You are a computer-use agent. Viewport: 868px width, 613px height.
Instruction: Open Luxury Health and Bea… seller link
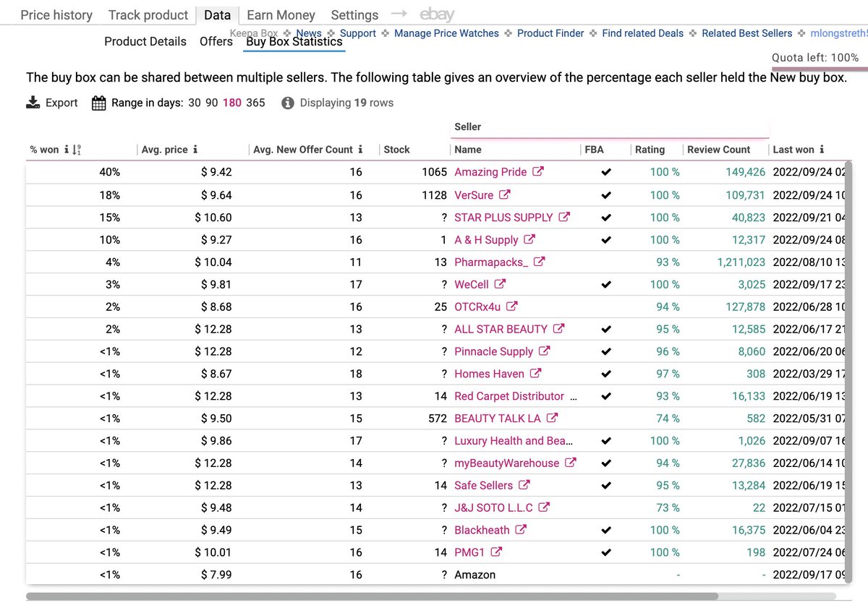coord(514,440)
